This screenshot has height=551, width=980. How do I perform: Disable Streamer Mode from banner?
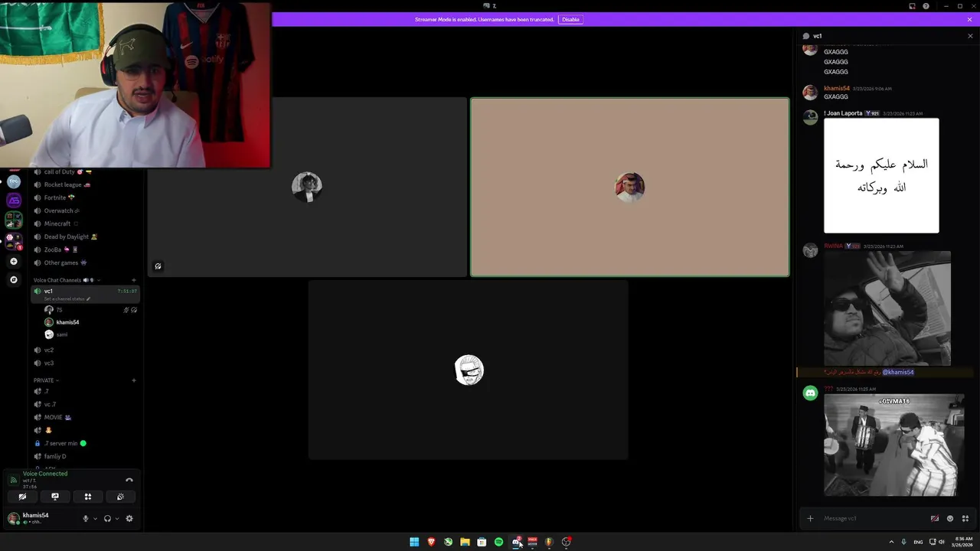click(x=570, y=19)
